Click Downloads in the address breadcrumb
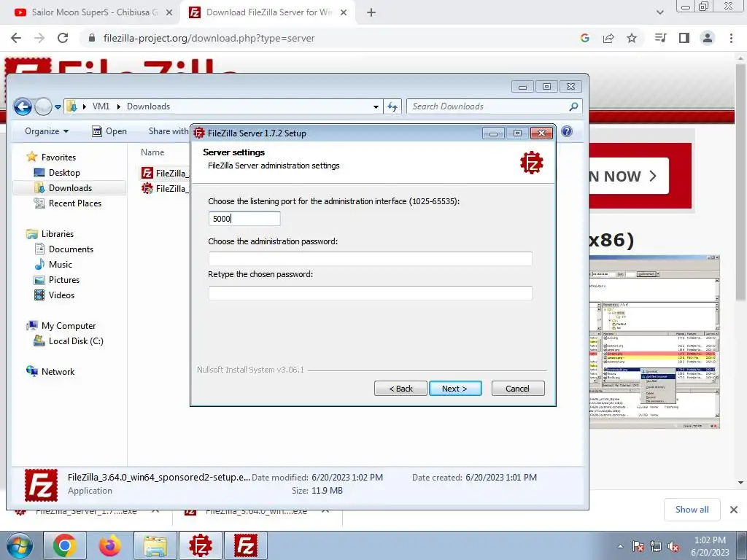 tap(148, 106)
